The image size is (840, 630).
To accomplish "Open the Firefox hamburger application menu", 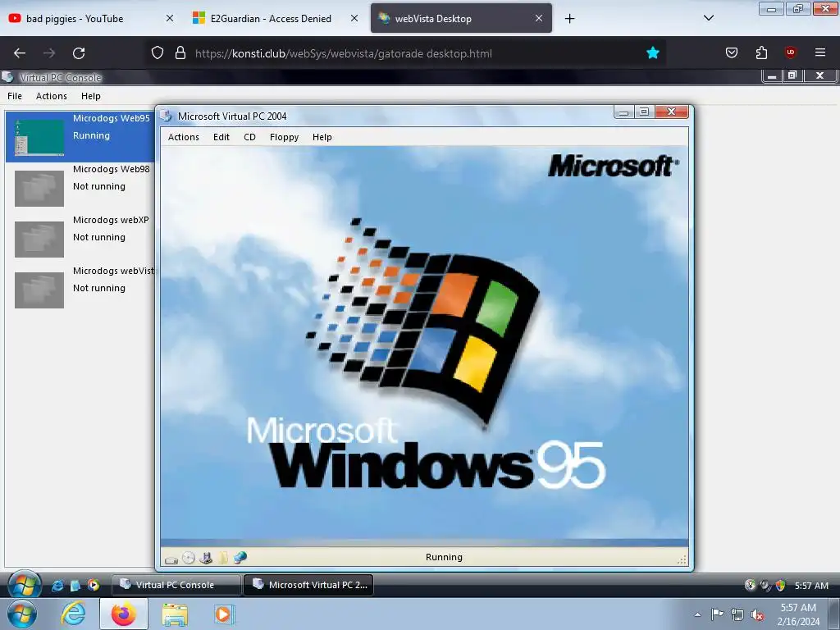I will click(x=820, y=52).
